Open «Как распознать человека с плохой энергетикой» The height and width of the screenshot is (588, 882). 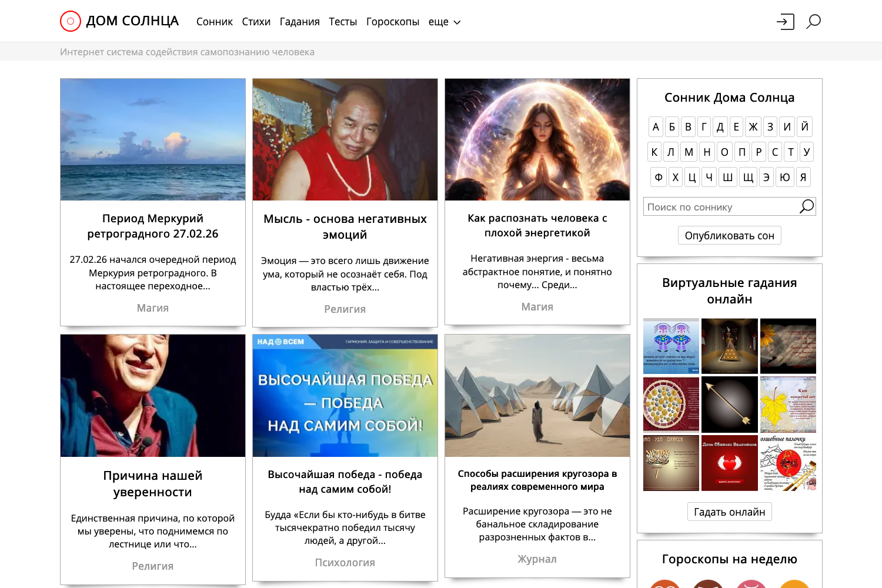tap(537, 225)
